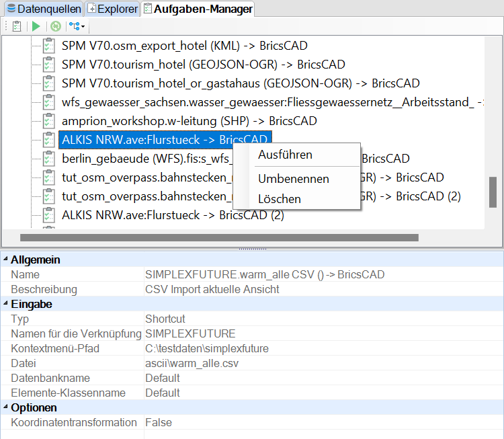
Task: Click the Beschreibung property label
Action: click(44, 289)
